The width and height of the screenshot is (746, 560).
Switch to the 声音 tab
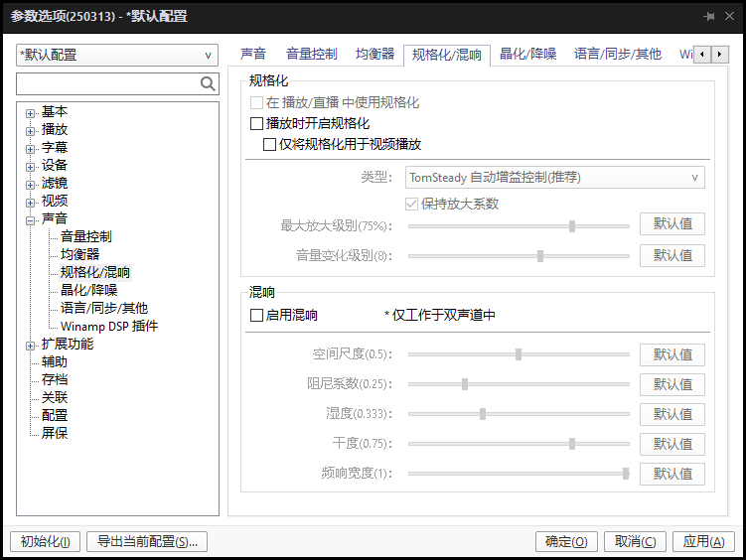click(253, 54)
